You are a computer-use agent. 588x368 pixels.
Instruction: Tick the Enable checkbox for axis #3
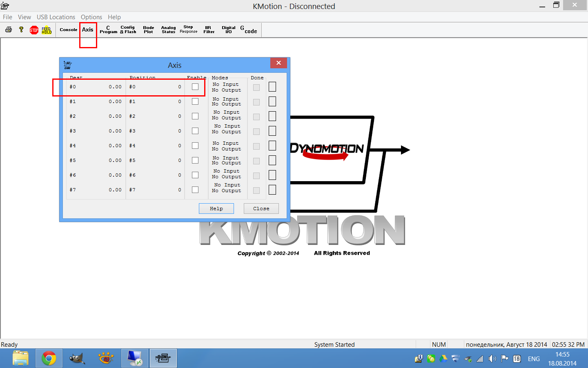click(195, 131)
